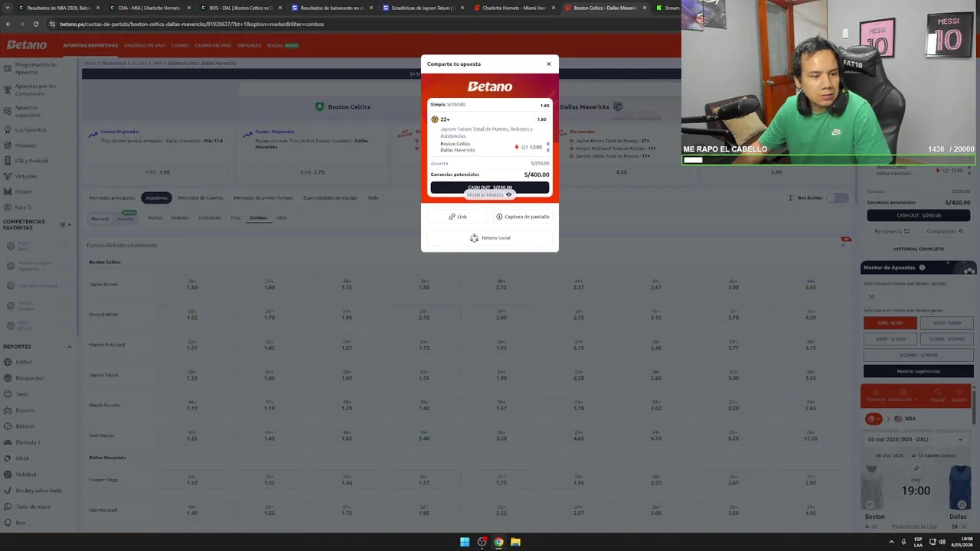Click bet amount field showing 30
Screen dimensions: 980x551
tap(918, 297)
